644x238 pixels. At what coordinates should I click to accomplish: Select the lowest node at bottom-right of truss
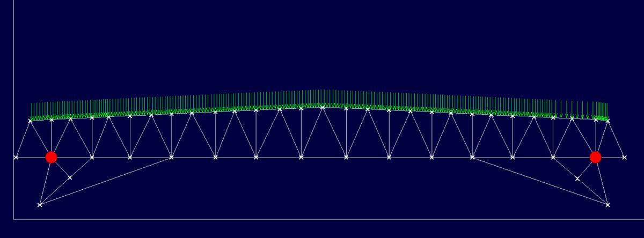(x=608, y=205)
